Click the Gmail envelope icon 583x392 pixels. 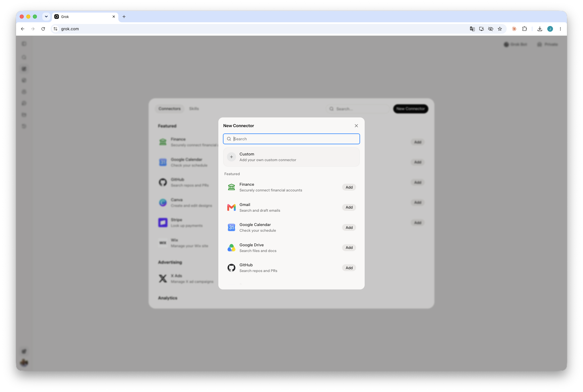coord(231,207)
